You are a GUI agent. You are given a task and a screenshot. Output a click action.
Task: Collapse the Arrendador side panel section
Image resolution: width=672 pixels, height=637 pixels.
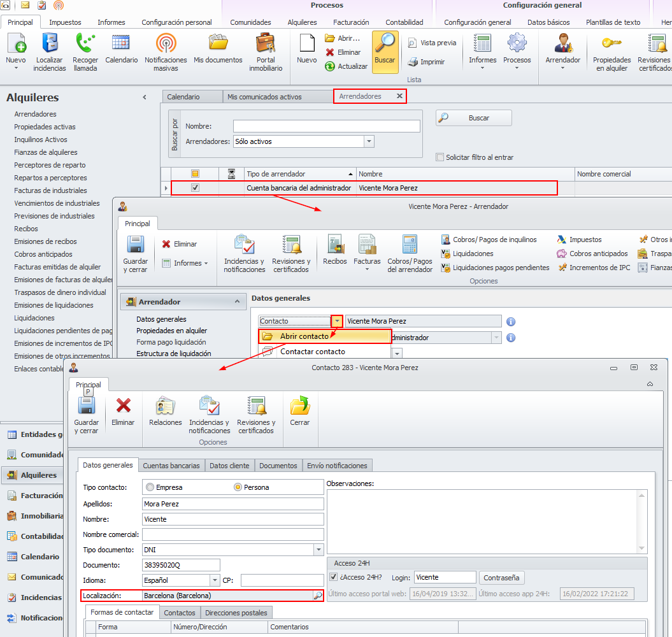click(x=237, y=302)
